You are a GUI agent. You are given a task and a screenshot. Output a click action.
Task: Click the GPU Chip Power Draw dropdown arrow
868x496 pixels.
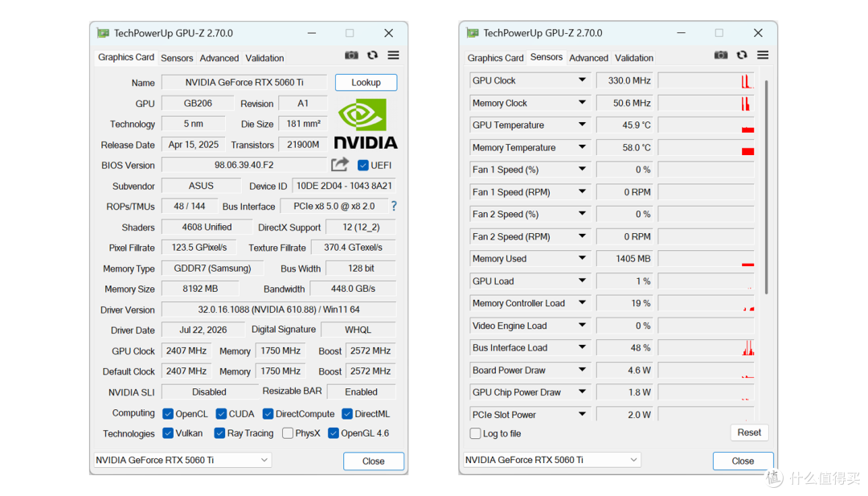click(582, 392)
